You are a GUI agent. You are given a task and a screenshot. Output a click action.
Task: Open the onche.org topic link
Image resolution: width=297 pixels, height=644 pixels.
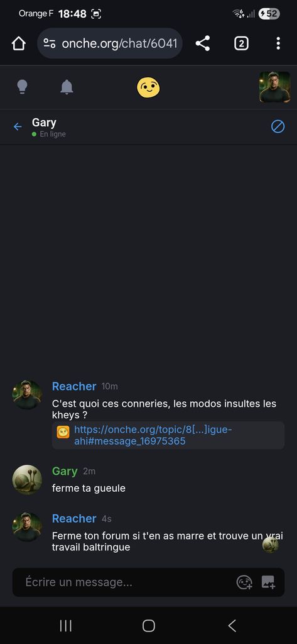[x=153, y=435]
